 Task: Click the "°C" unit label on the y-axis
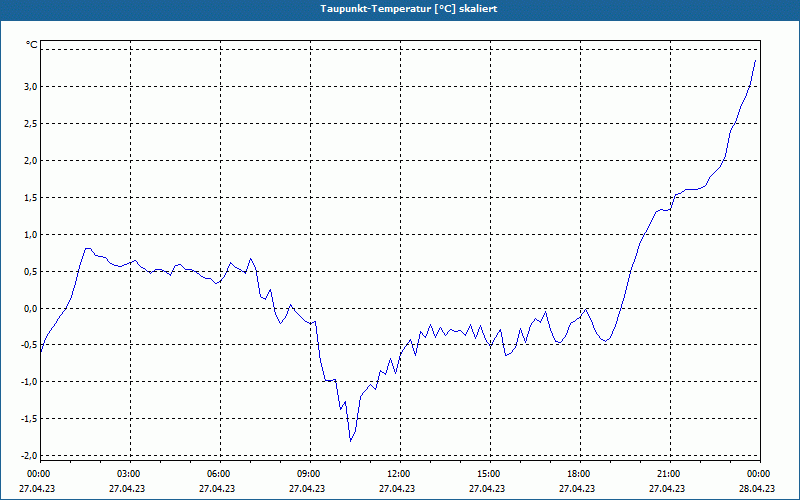[32, 45]
